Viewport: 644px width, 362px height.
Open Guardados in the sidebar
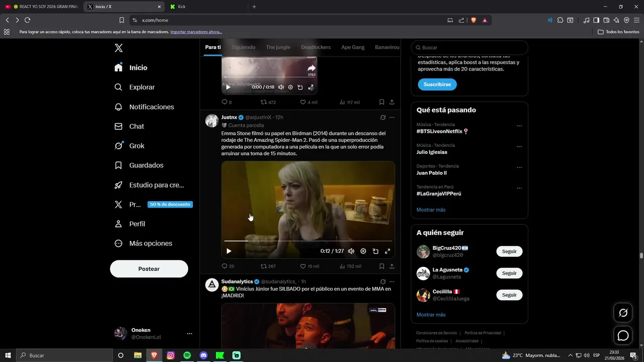(138, 165)
